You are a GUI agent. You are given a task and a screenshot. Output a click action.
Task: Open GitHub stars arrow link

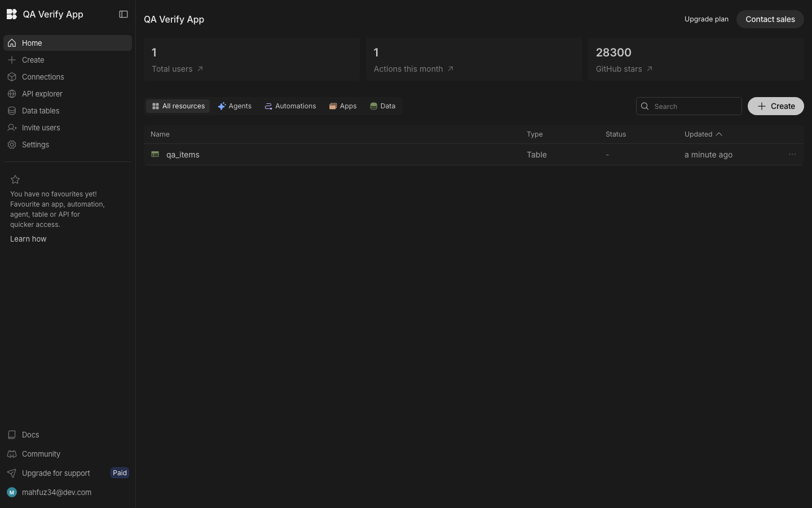649,69
